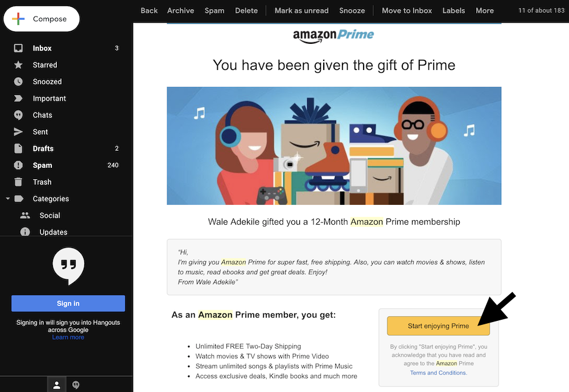Open the Terms and Conditions link
This screenshot has width=569, height=392.
click(x=438, y=373)
